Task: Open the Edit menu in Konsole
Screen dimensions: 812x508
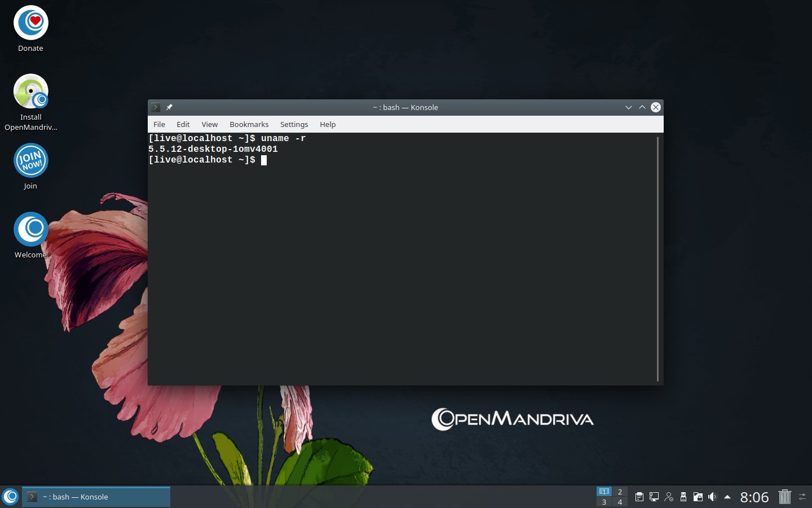Action: (x=183, y=124)
